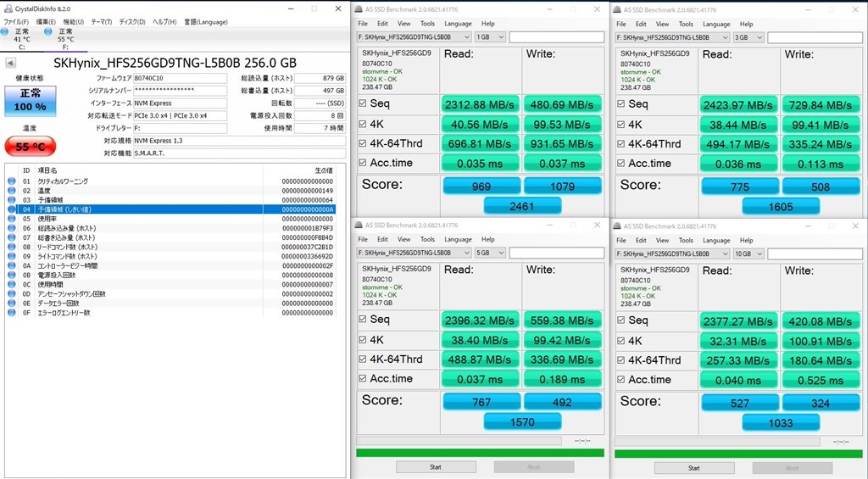Viewport: 868px width, 479px height.
Task: Toggle the Seq checkbox in the 10GB window
Action: (x=620, y=320)
